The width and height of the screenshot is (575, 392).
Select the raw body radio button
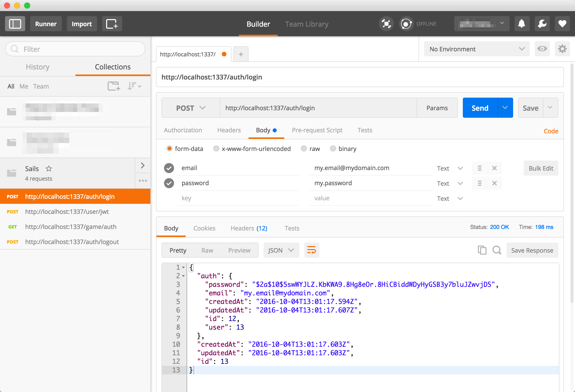[304, 149]
